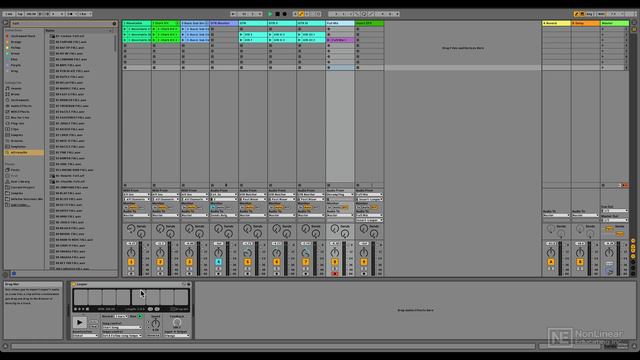Adjust the Looper Feedback knob
The image size is (640, 360).
click(x=177, y=322)
